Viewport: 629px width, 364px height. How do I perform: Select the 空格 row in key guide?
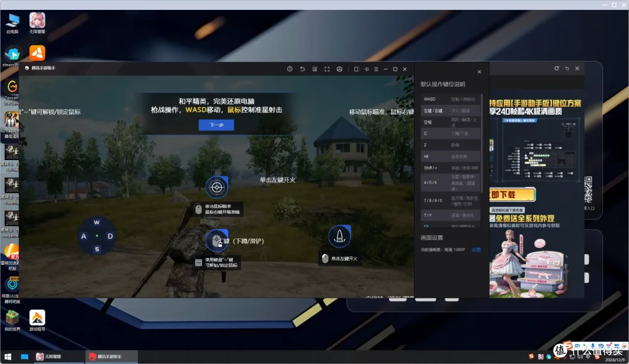450,122
